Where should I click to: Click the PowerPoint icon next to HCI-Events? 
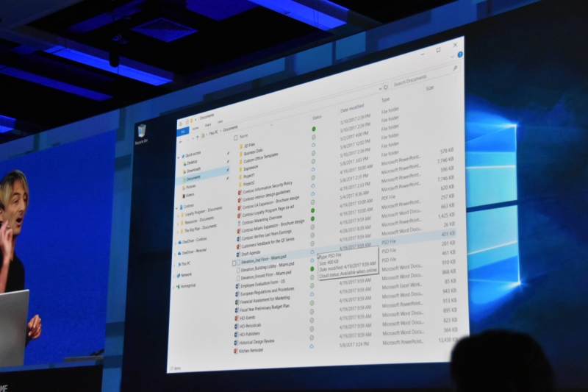click(x=237, y=318)
